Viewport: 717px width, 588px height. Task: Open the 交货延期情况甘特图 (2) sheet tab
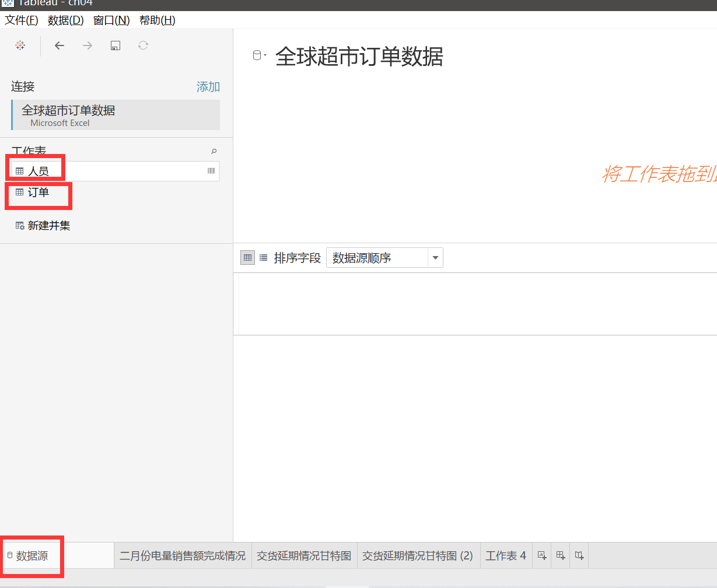click(418, 556)
